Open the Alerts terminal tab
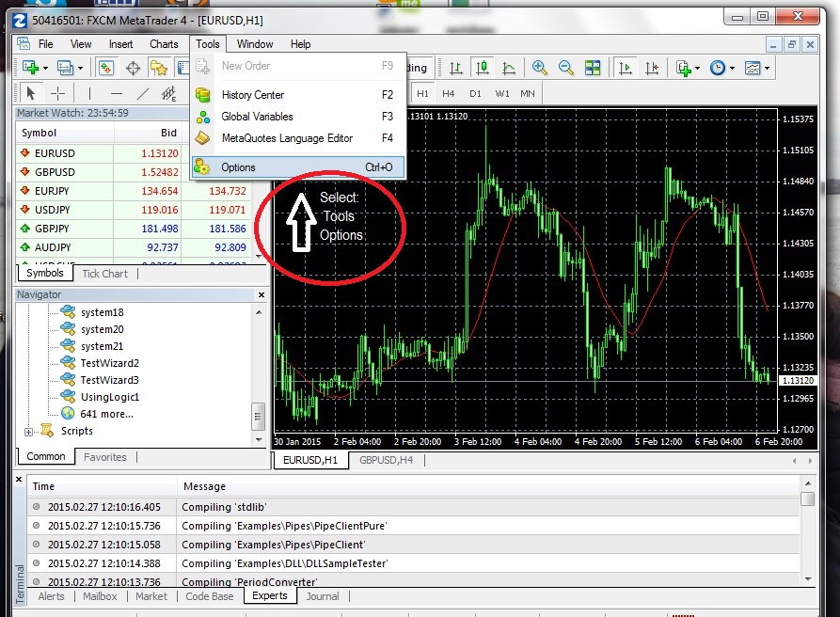The image size is (840, 617). (x=51, y=596)
